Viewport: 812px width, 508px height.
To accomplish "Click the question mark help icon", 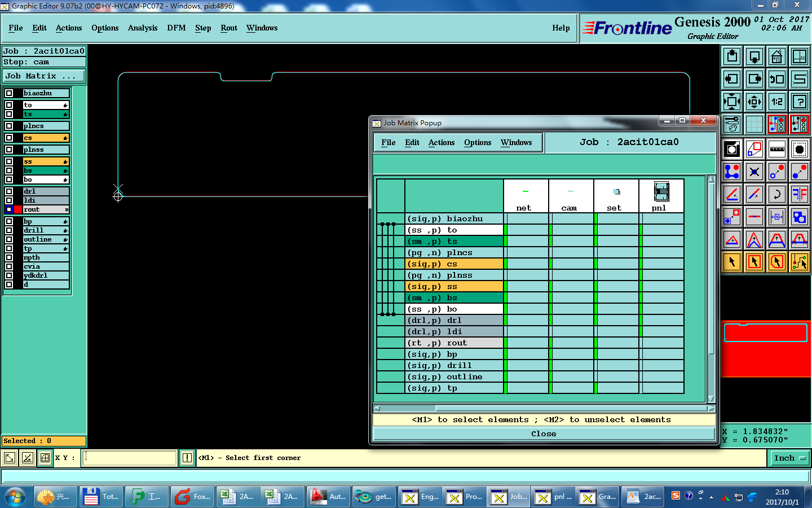I will (x=800, y=102).
